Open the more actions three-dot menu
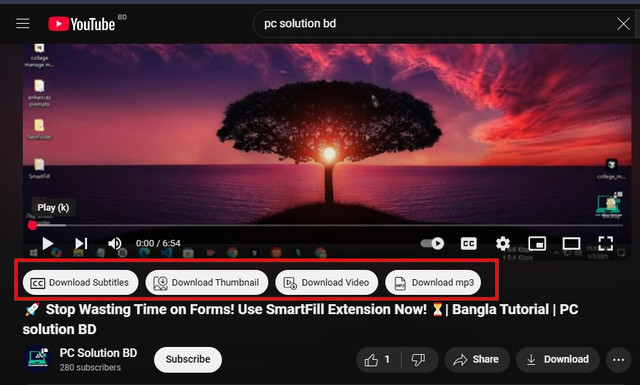Viewport: 640px width, 385px height. [x=618, y=360]
